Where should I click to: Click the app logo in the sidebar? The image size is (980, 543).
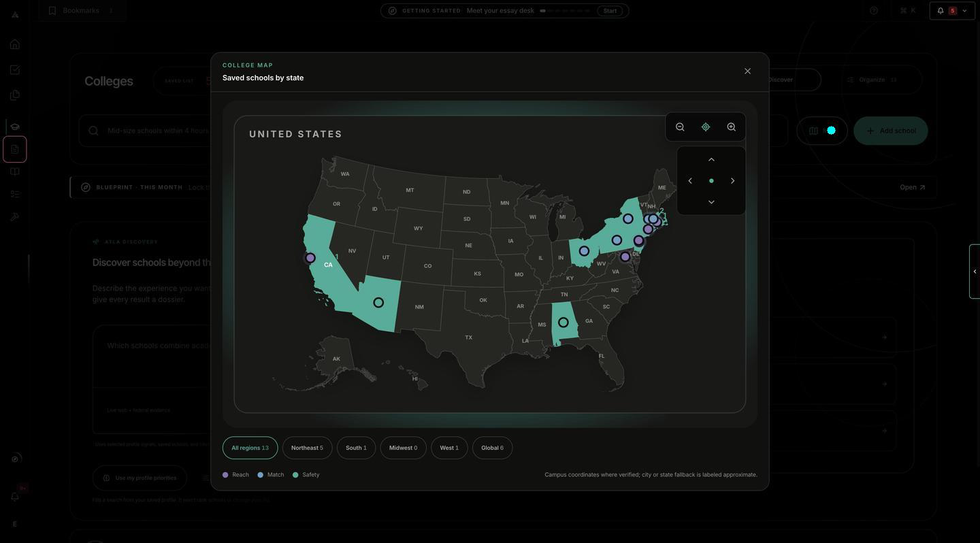point(15,14)
